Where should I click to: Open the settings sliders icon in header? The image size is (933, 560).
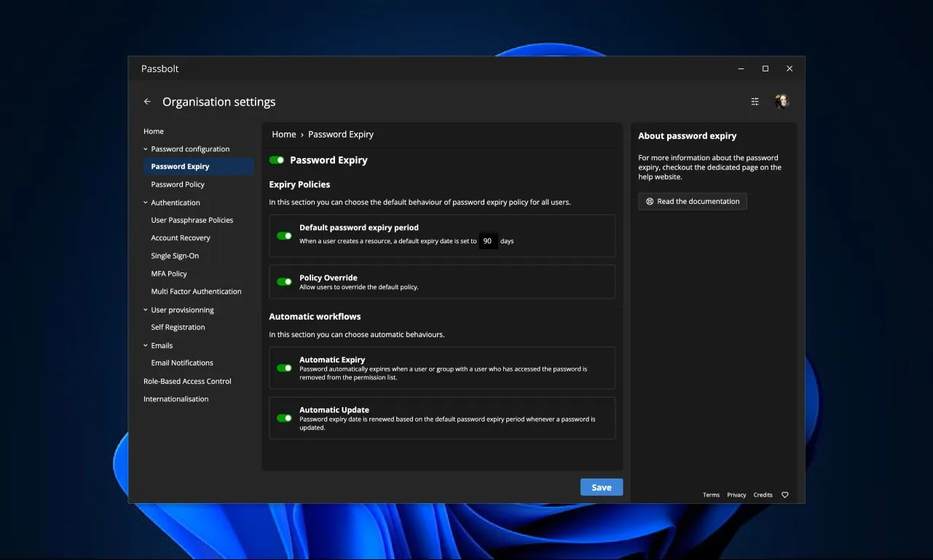point(755,102)
